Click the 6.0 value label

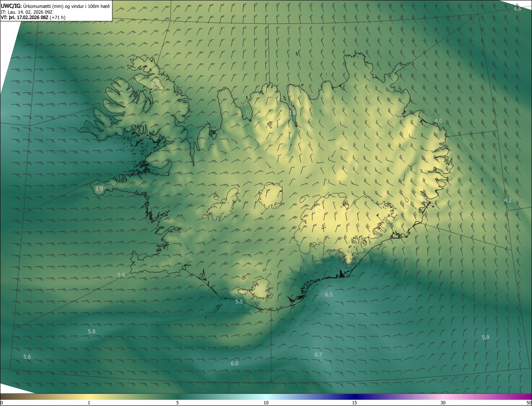tap(234, 363)
